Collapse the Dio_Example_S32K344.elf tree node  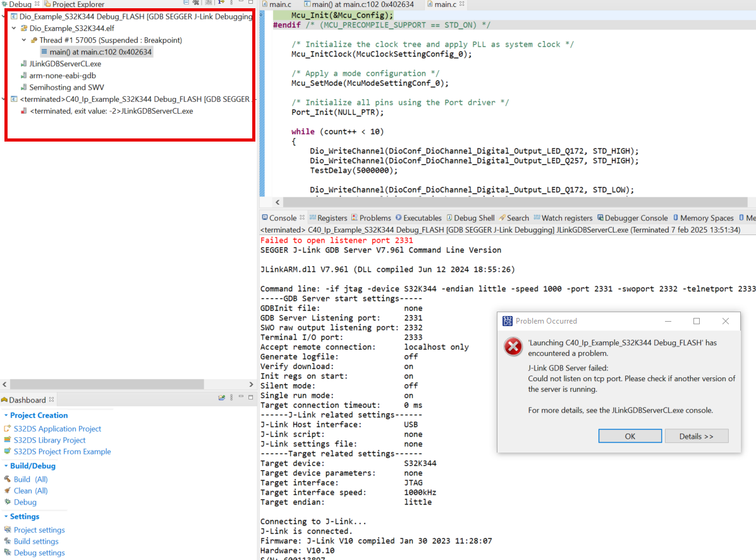pyautogui.click(x=15, y=27)
